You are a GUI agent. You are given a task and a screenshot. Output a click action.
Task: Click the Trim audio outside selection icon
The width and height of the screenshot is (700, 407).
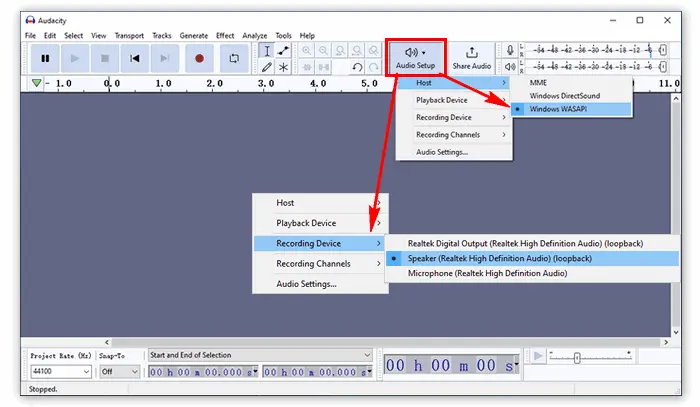(307, 67)
